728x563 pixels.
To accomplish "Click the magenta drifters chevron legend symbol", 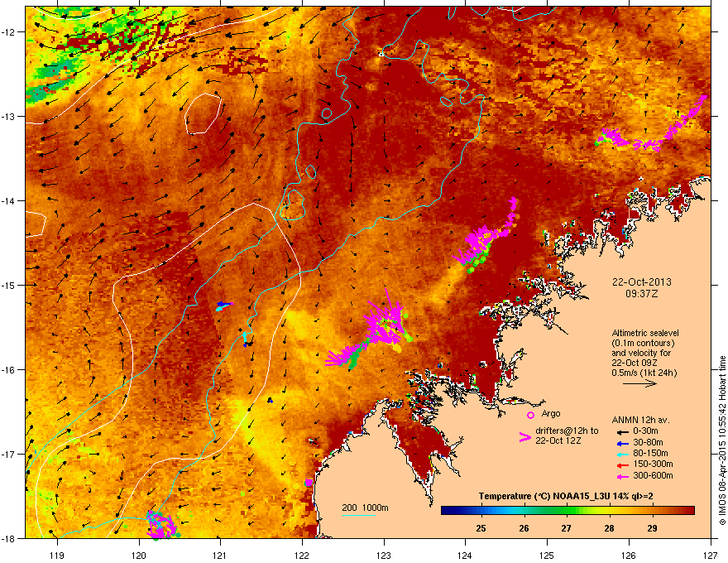I will pos(524,436).
